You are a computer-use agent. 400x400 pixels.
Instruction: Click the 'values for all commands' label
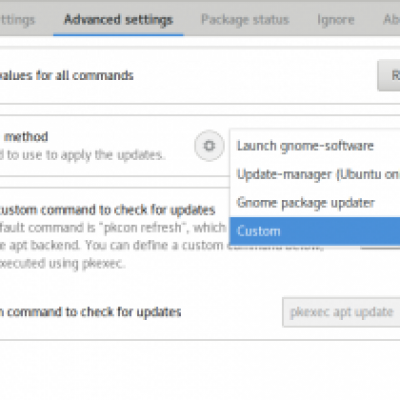(x=67, y=76)
